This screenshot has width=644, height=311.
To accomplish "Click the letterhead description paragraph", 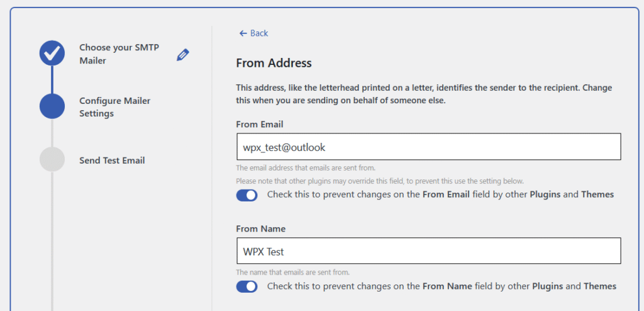I will click(423, 94).
